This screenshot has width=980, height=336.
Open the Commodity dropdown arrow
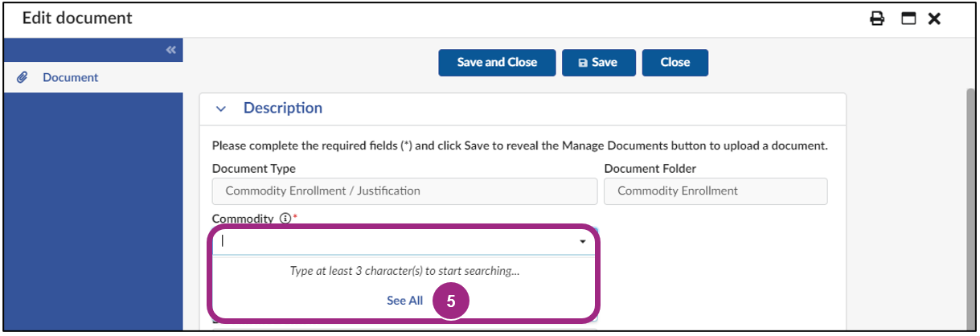click(582, 241)
